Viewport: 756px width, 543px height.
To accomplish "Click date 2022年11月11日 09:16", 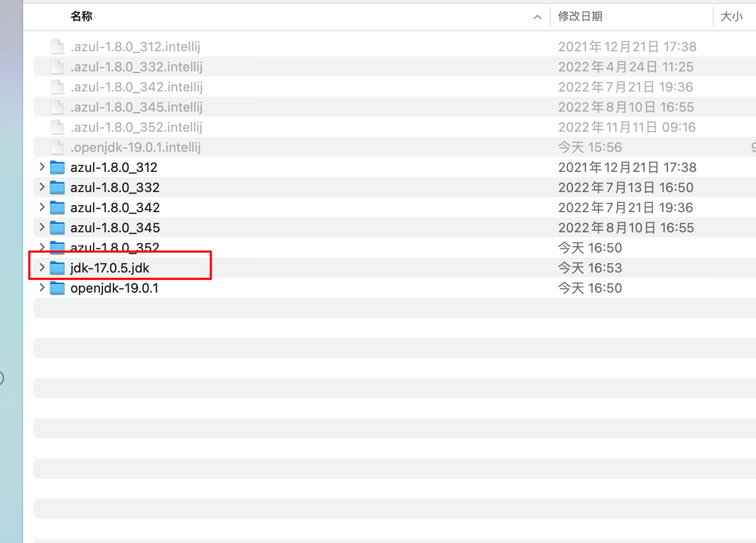I will [627, 127].
